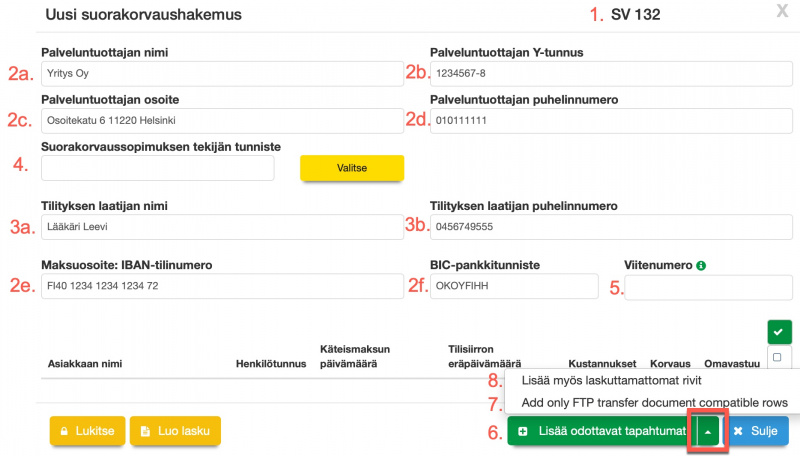This screenshot has height=456, width=800.
Task: Click the Lukitse lock button
Action: click(88, 431)
